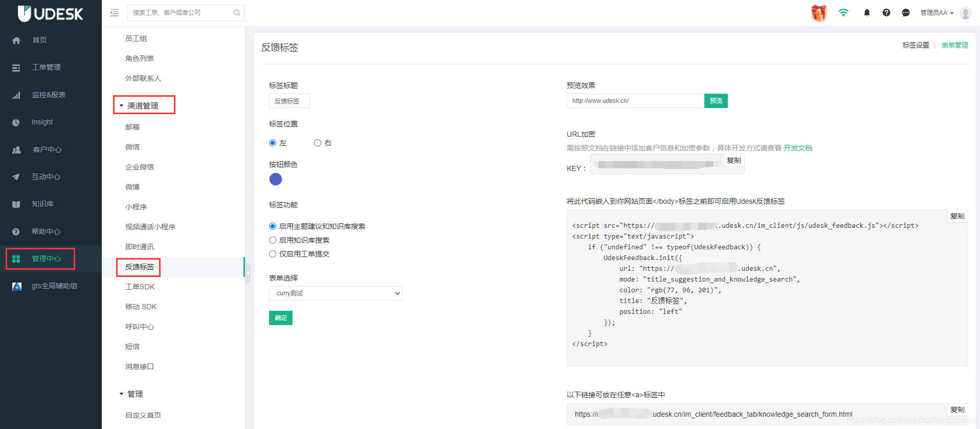The width and height of the screenshot is (980, 429).
Task: Collapse secondary menu panel handle
Action: (x=248, y=273)
